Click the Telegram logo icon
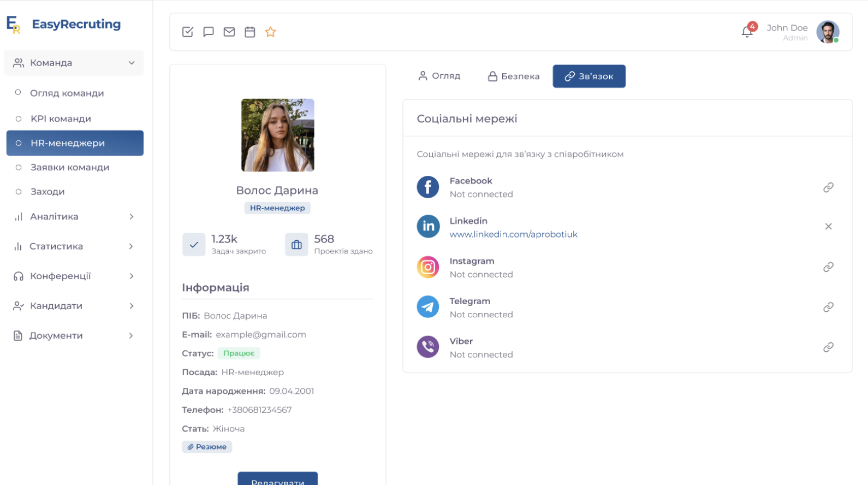This screenshot has width=868, height=485. [x=428, y=307]
